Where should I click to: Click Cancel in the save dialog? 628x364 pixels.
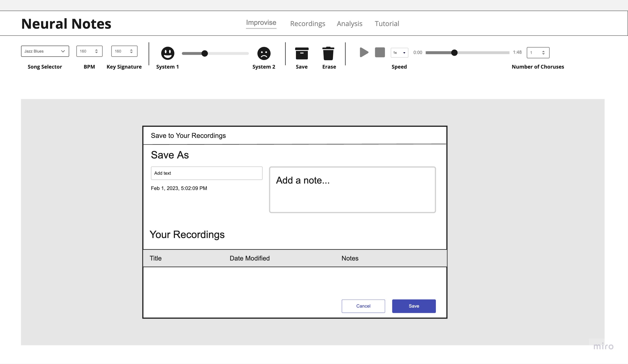pyautogui.click(x=363, y=306)
